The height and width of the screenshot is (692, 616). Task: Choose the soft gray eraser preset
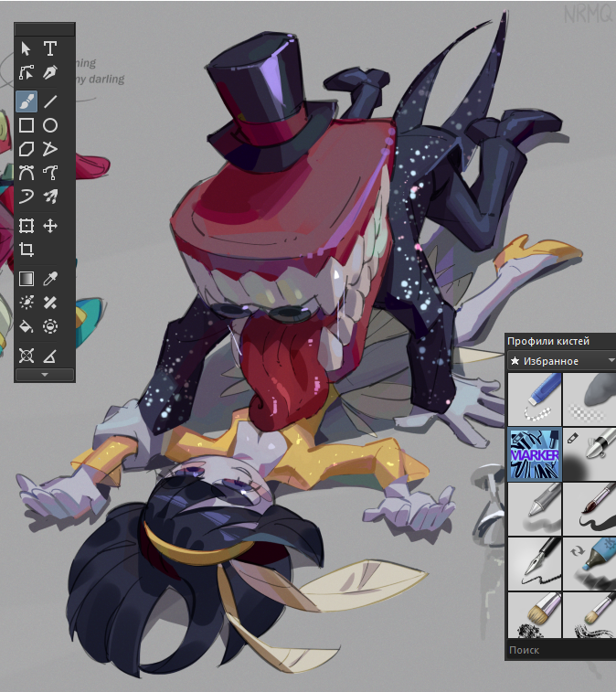coord(589,399)
